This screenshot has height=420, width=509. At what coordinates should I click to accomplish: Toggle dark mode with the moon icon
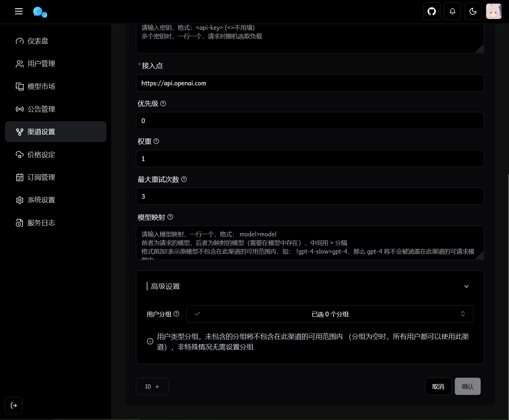coord(473,11)
